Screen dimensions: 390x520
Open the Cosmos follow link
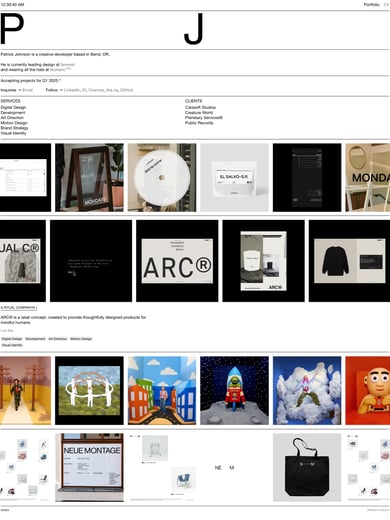point(96,90)
